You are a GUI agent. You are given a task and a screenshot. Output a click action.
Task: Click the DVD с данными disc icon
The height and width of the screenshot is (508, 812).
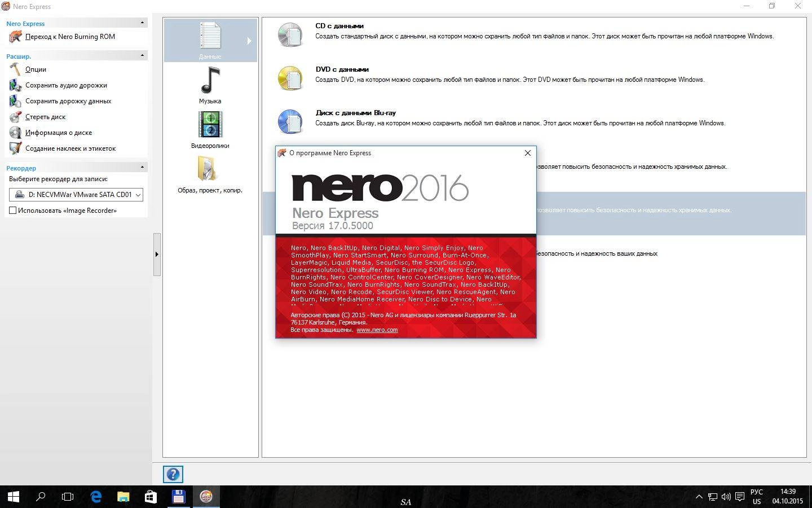pyautogui.click(x=290, y=78)
